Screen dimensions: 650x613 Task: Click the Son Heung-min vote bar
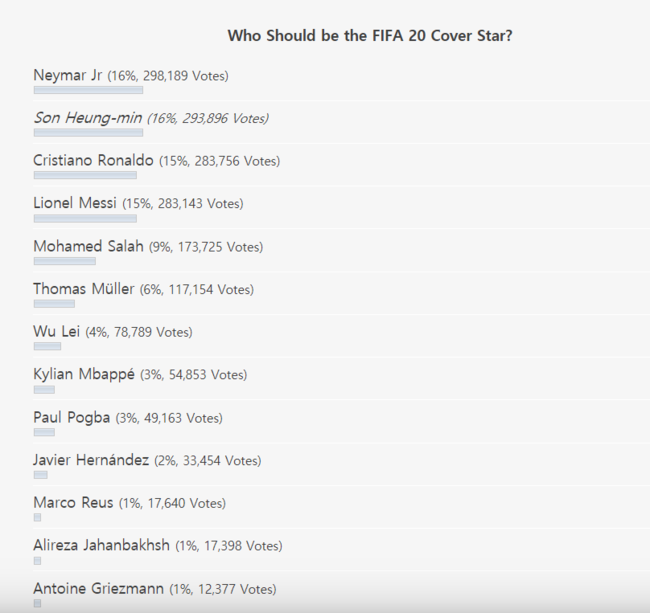tap(88, 133)
